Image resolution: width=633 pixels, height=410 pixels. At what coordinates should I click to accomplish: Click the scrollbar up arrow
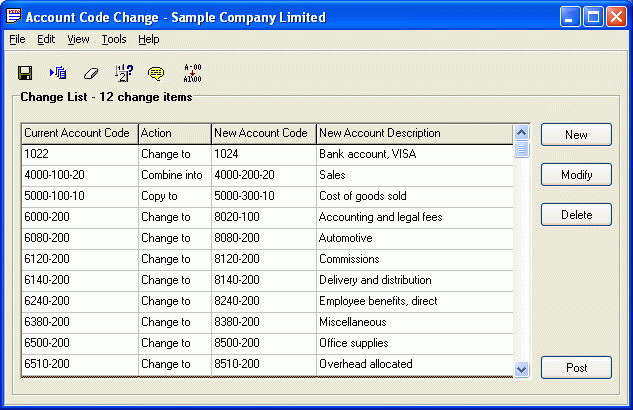521,133
